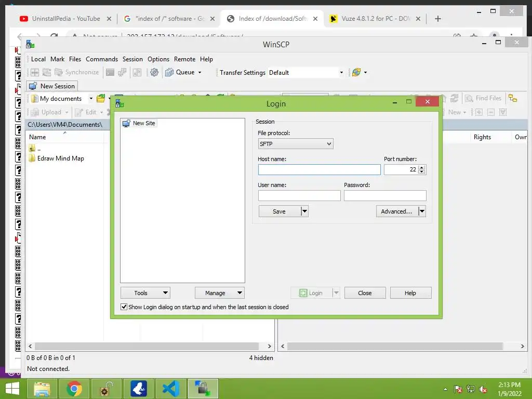Switch to UninstallPedia YouTube browser tab
Image resolution: width=532 pixels, height=399 pixels.
coord(66,19)
